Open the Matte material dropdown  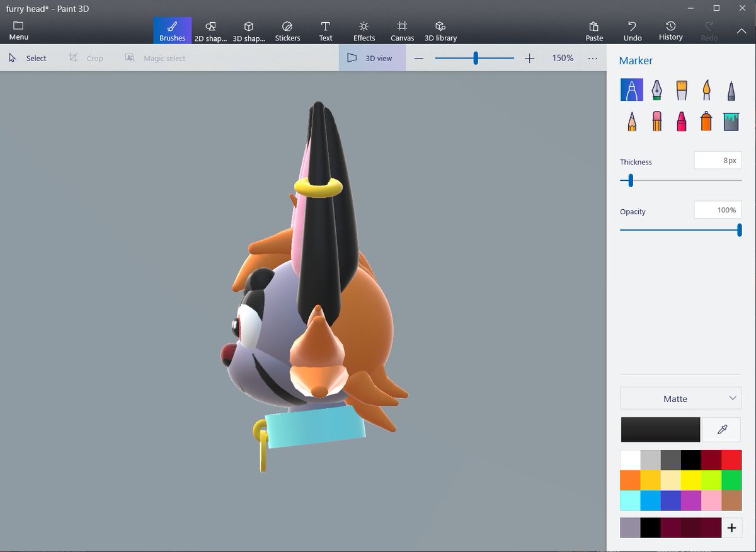681,398
